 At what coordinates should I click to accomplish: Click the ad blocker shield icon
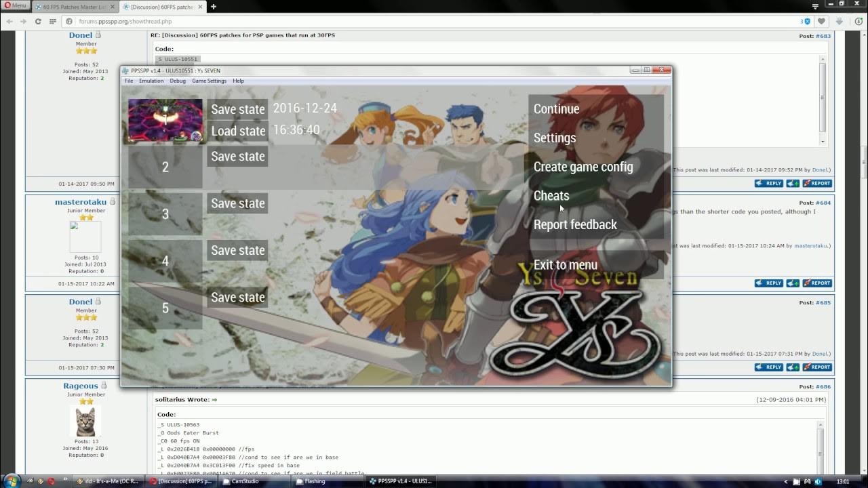point(807,21)
